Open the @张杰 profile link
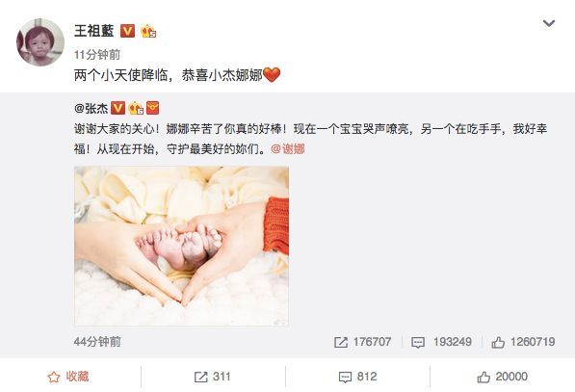 click(91, 108)
